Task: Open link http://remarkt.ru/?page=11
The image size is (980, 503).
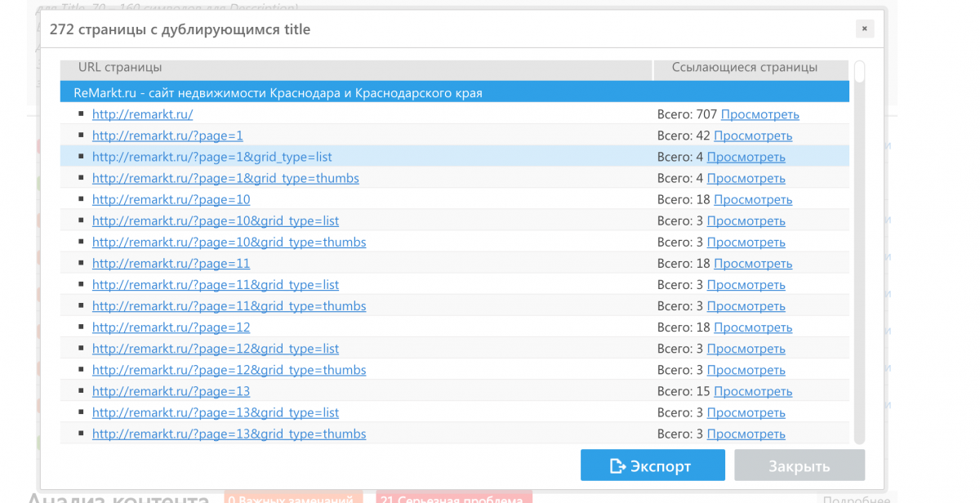Action: click(x=171, y=263)
